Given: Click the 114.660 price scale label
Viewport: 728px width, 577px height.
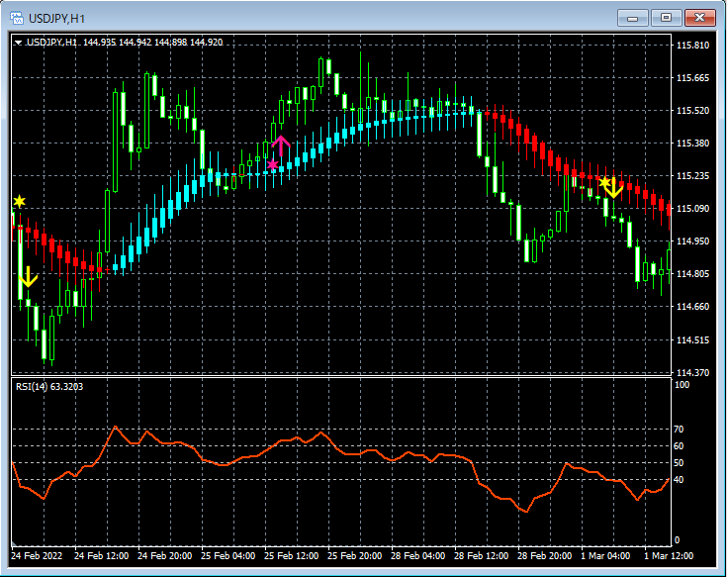Looking at the screenshot, I should click(692, 306).
